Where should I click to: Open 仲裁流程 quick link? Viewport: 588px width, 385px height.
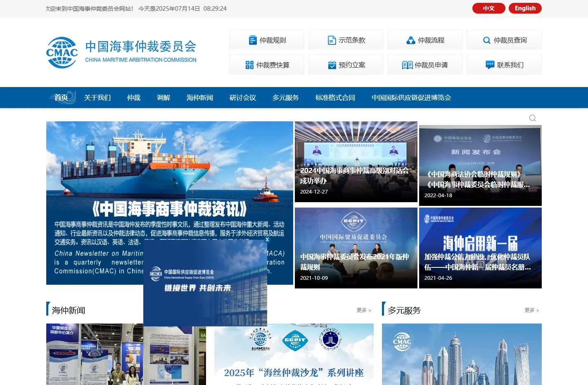pyautogui.click(x=425, y=40)
